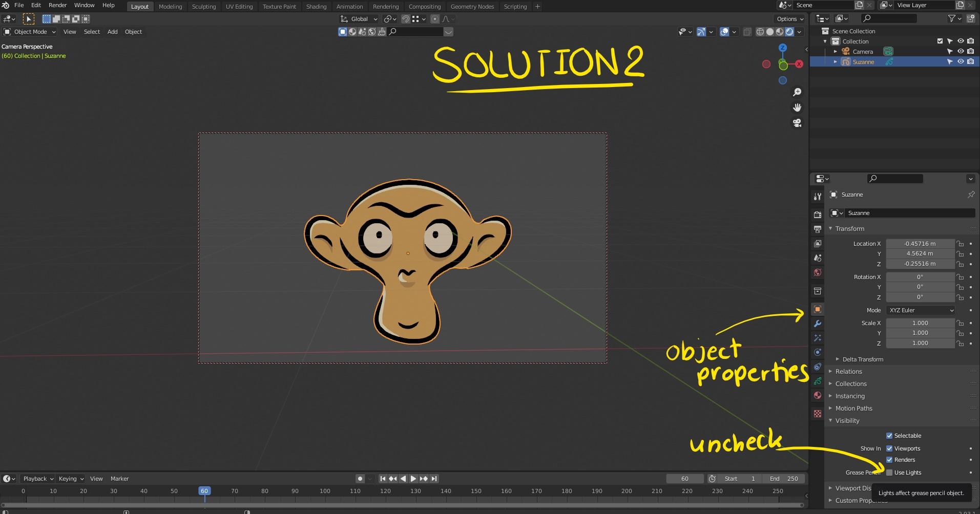
Task: Open the Visual Effects properties tab
Action: 818,338
